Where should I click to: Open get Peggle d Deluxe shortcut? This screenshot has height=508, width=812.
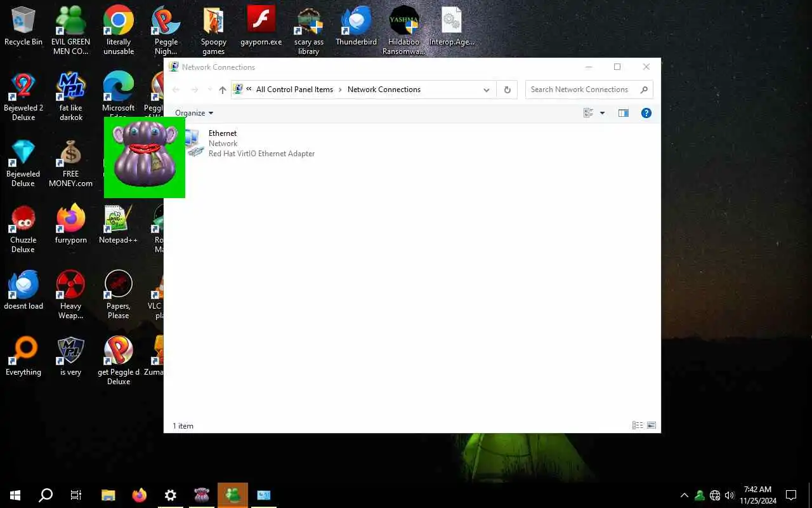(x=119, y=361)
